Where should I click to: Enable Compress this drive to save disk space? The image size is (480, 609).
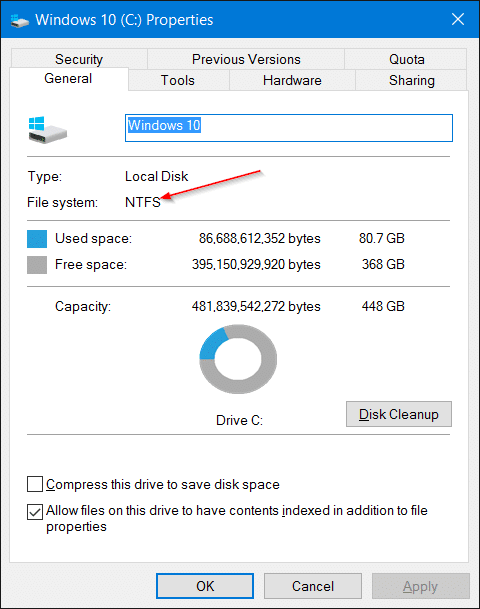(35, 484)
